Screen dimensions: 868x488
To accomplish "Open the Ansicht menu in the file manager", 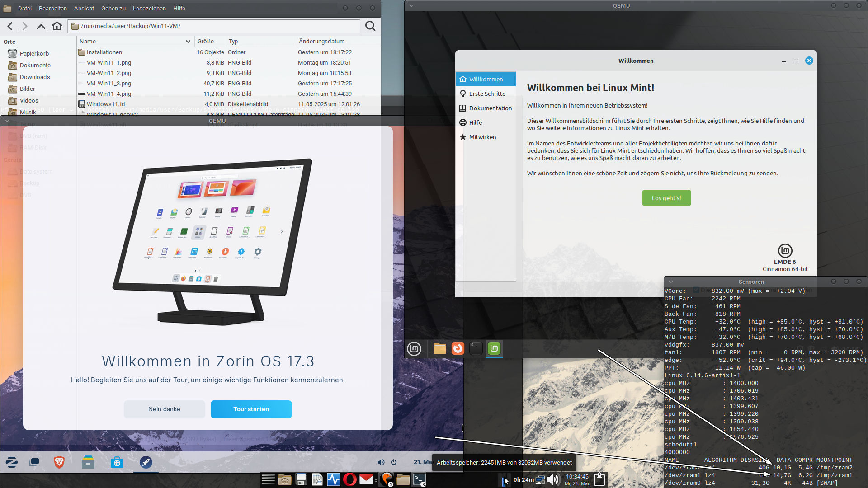I will (84, 8).
